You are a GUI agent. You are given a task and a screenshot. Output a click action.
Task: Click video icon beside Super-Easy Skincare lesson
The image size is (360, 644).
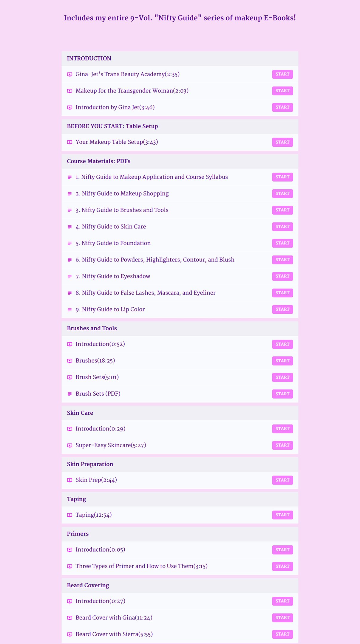click(69, 445)
